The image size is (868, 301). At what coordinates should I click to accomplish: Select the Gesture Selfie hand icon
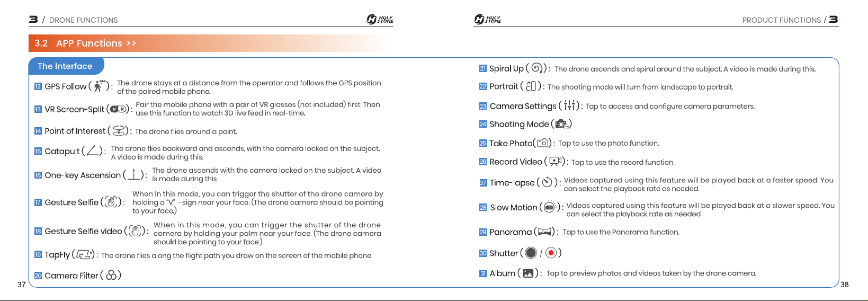click(x=111, y=202)
